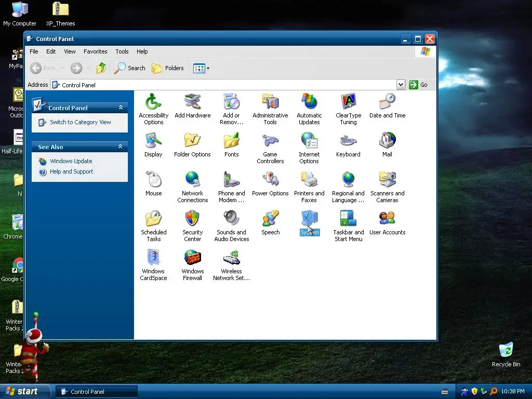
Task: Select the Date and Time icon
Action: [x=387, y=102]
